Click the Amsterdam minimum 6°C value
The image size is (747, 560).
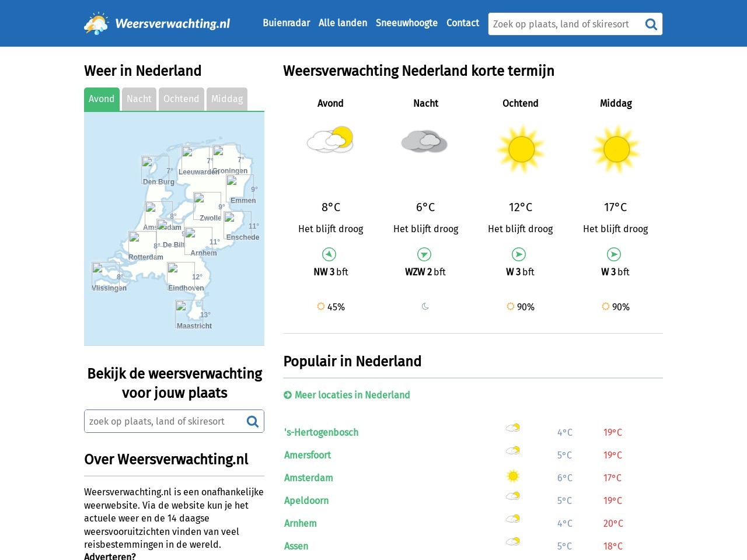pos(565,478)
